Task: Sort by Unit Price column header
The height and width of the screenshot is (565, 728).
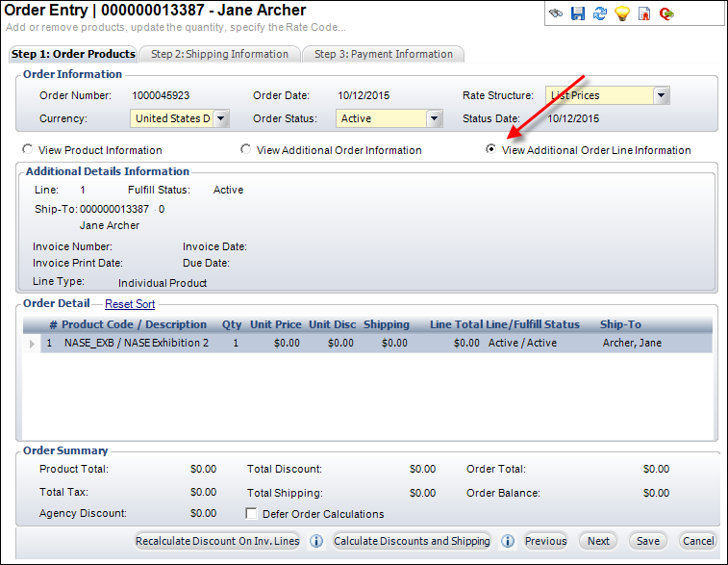Action: click(x=276, y=324)
